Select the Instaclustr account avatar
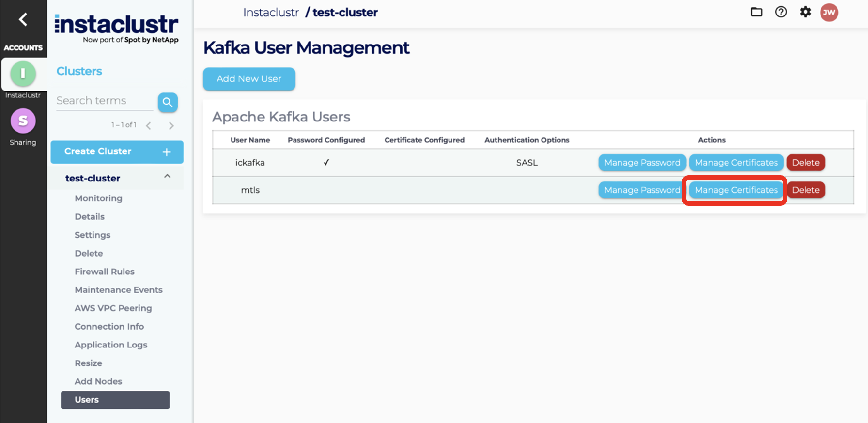This screenshot has height=423, width=868. [23, 74]
